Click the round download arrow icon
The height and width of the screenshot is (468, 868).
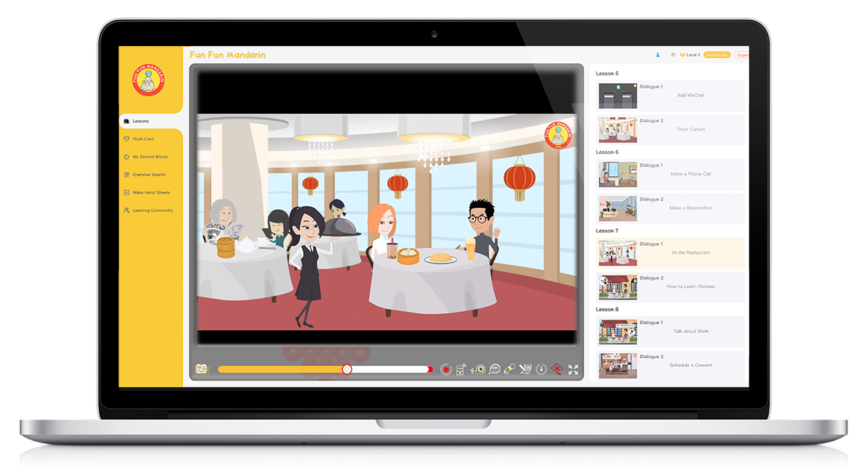tap(541, 370)
